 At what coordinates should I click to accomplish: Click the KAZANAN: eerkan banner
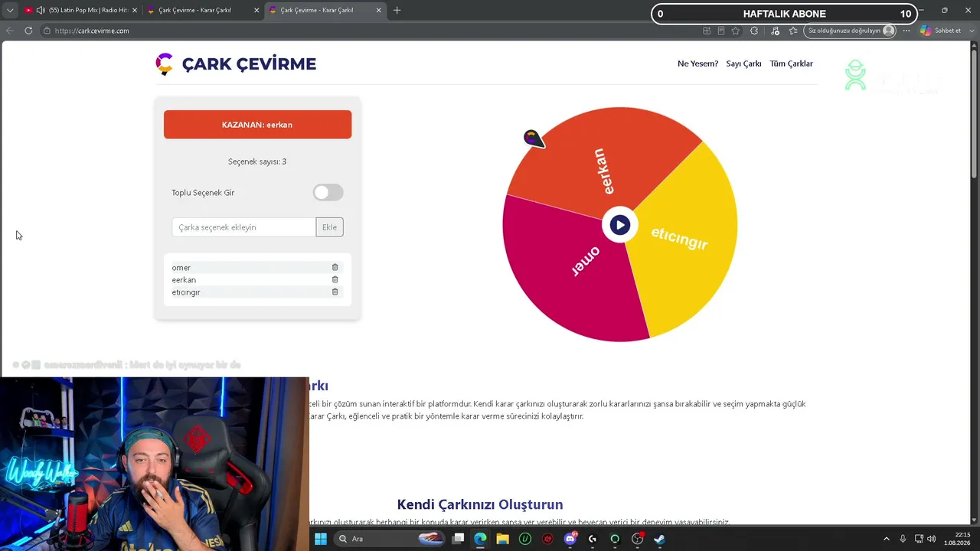coord(257,125)
